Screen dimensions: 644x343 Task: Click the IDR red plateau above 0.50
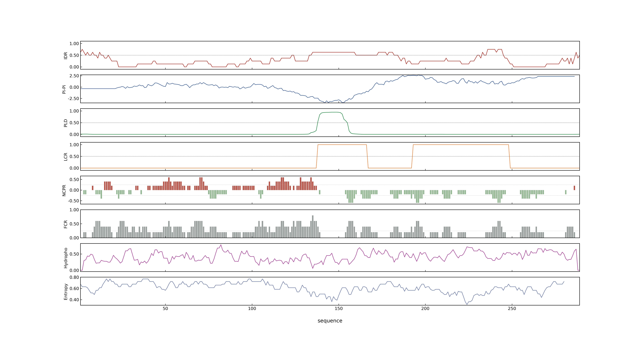tap(334, 52)
